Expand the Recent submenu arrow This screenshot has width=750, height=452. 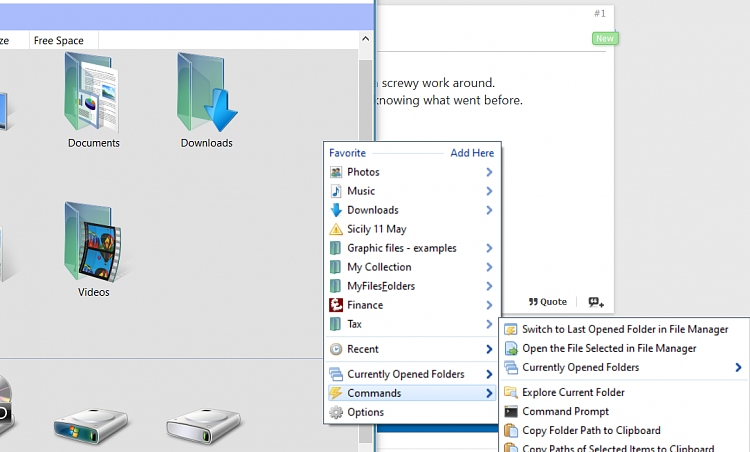[x=489, y=349]
